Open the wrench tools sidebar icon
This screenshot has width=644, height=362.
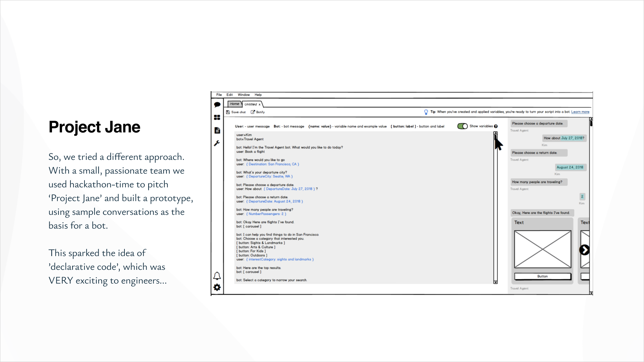[217, 143]
